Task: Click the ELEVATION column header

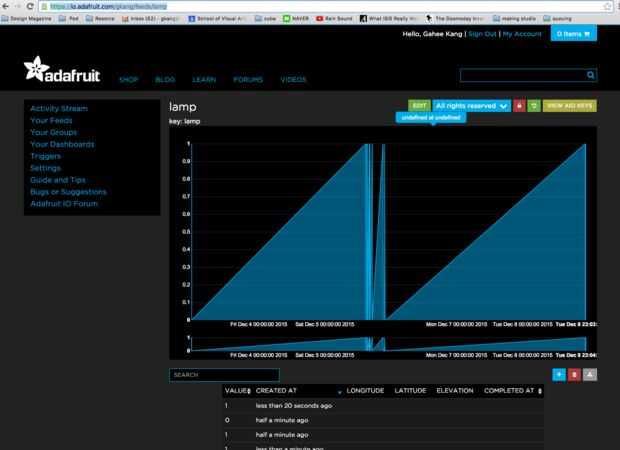Action: pos(455,391)
